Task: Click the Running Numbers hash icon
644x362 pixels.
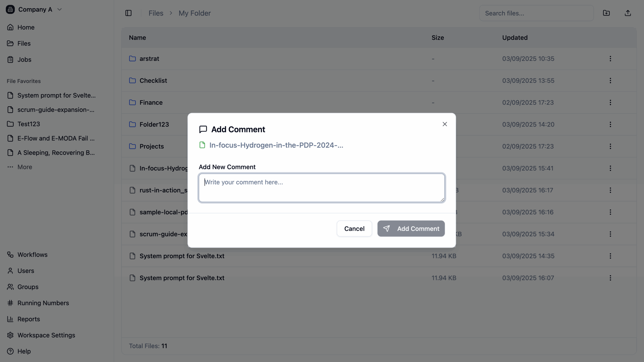Action: [10, 303]
